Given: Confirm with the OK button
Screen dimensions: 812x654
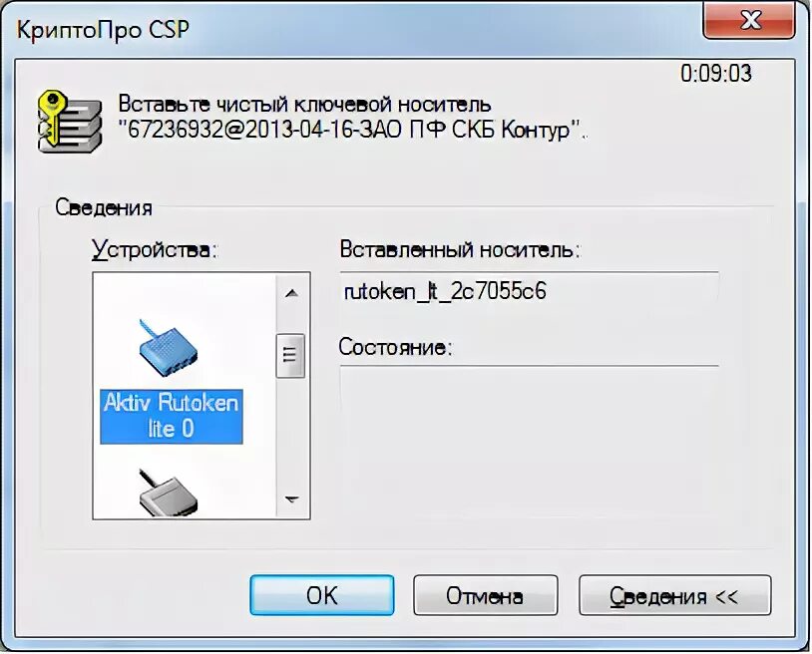Looking at the screenshot, I should (321, 595).
